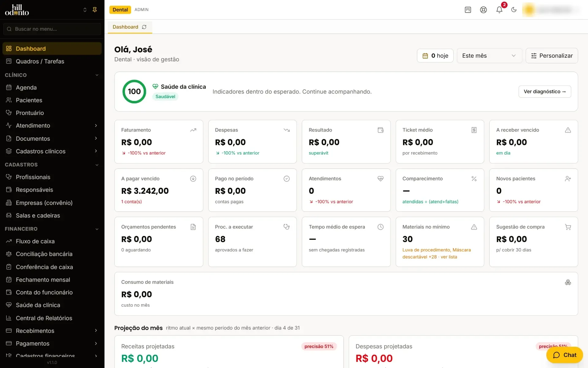Click the Despesas trend-down icon
588x368 pixels.
[x=287, y=130]
